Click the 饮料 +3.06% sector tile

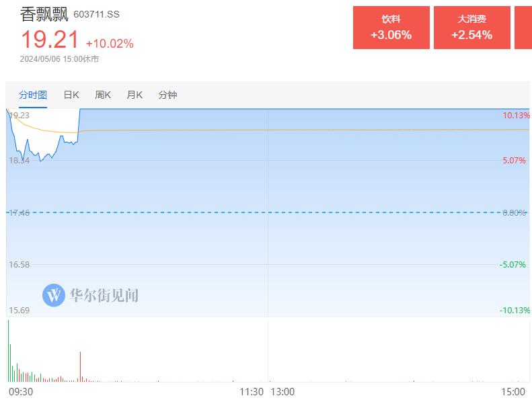[x=391, y=28]
